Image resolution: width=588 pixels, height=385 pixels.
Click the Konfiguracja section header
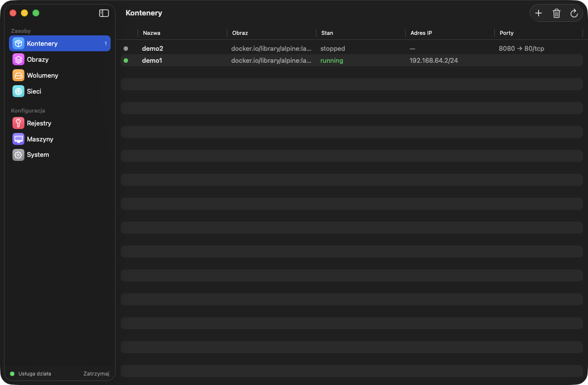(28, 111)
